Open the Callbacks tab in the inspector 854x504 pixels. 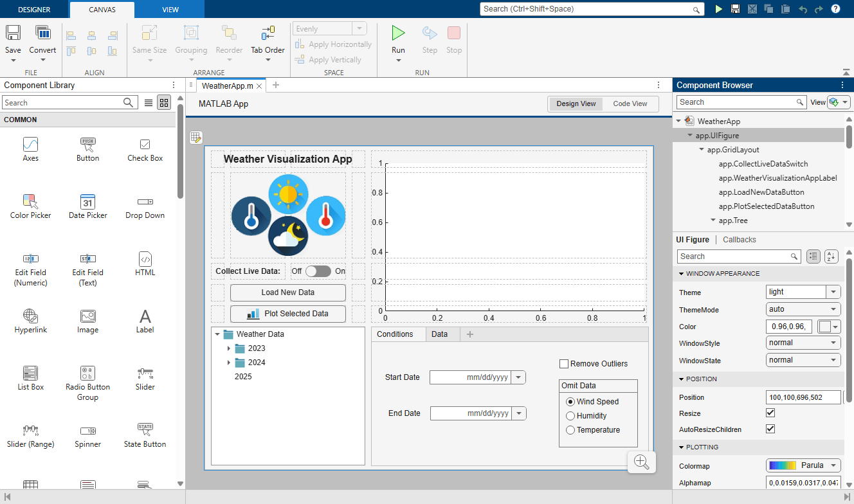740,240
